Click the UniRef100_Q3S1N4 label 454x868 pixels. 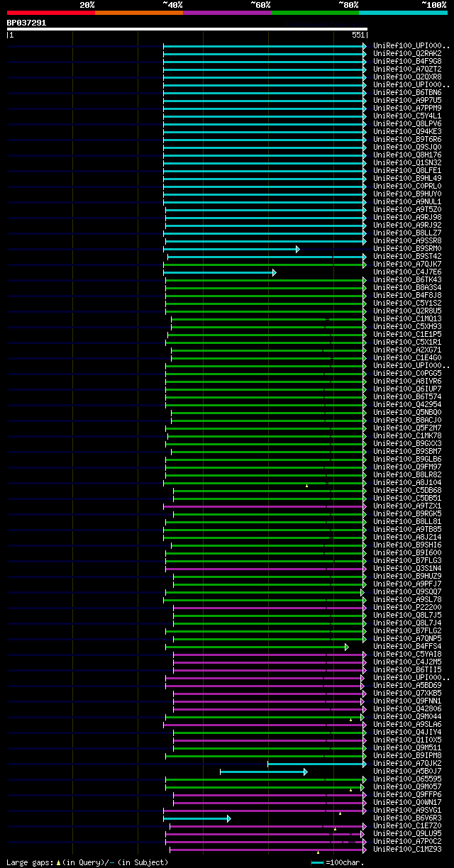[x=407, y=568]
